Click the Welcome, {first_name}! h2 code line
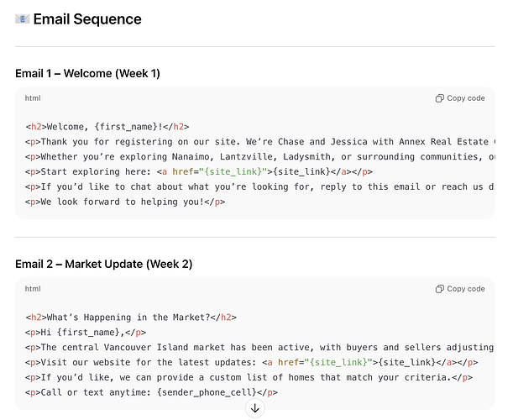The image size is (513, 420). coord(107,127)
